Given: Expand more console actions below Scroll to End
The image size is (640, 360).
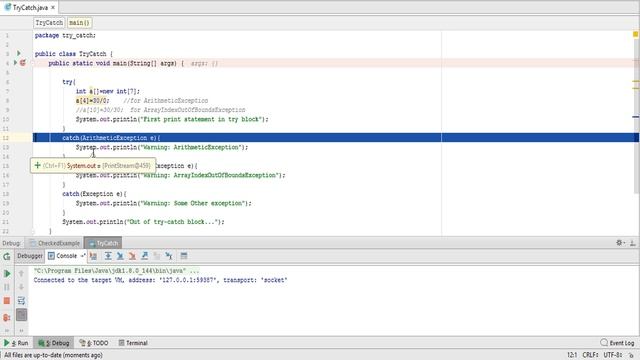Looking at the screenshot, I should [21, 331].
